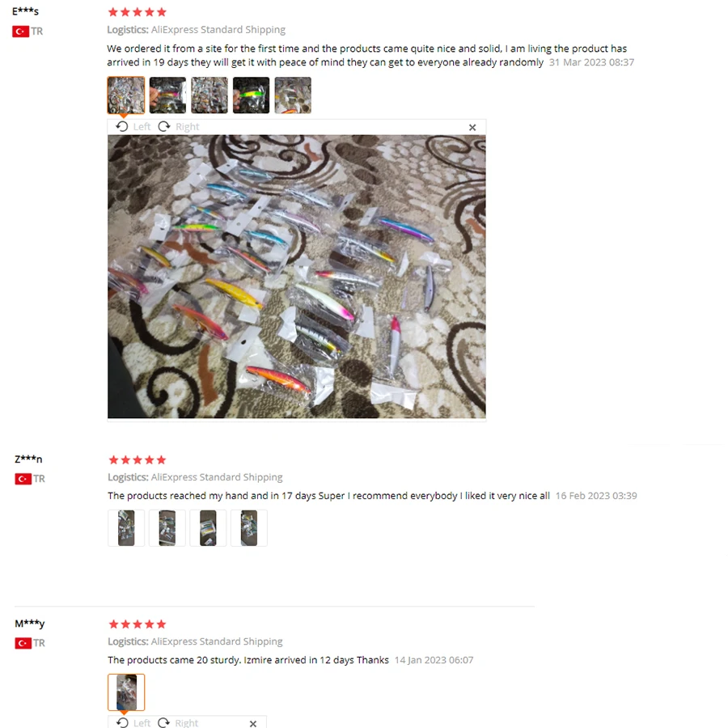This screenshot has width=728, height=728.
Task: Open first thumbnail in E***s review
Action: (126, 95)
